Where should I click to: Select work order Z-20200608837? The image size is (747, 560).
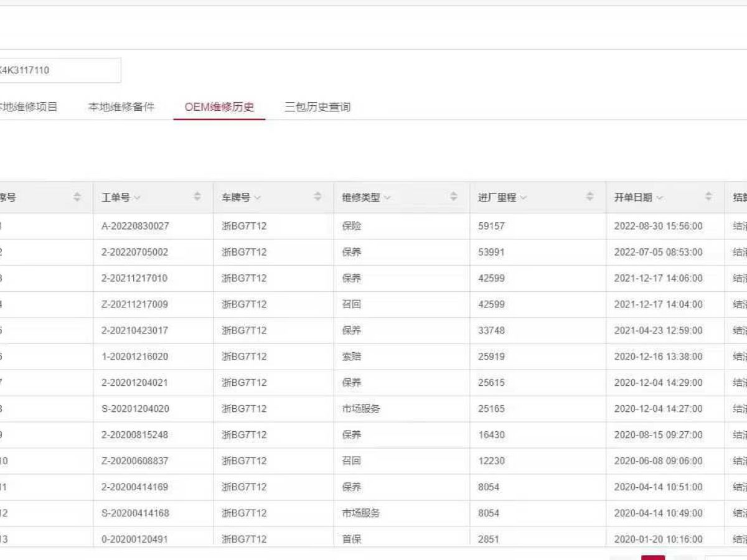[x=134, y=461]
